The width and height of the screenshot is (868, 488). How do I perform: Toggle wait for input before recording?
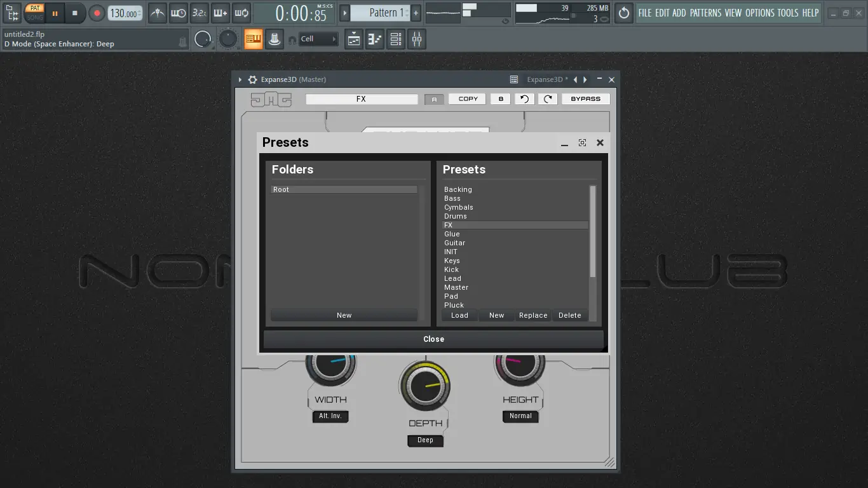point(179,13)
